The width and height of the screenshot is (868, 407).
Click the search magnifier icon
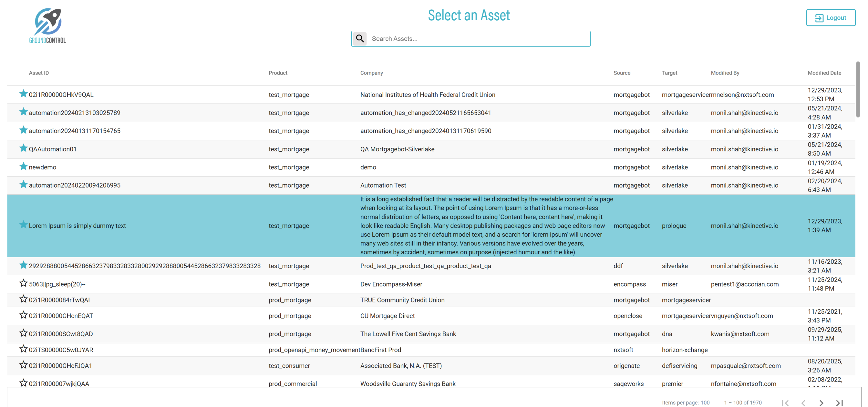pyautogui.click(x=360, y=39)
